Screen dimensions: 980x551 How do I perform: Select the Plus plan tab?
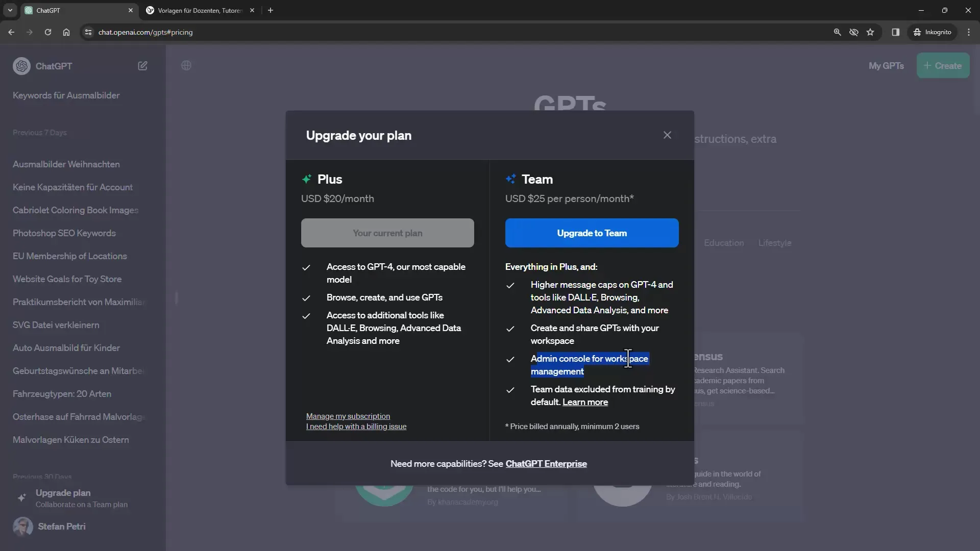click(x=330, y=179)
